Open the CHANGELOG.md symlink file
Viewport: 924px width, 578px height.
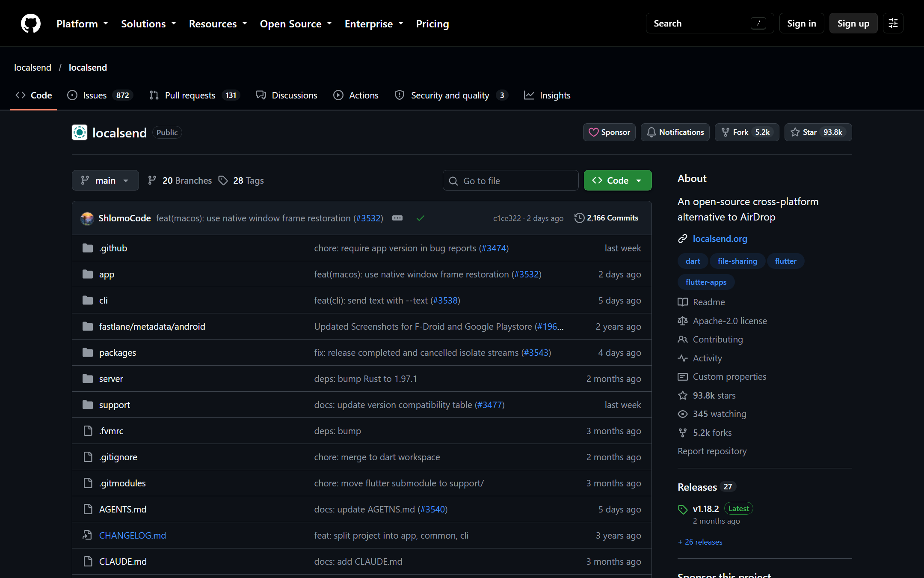coord(133,536)
